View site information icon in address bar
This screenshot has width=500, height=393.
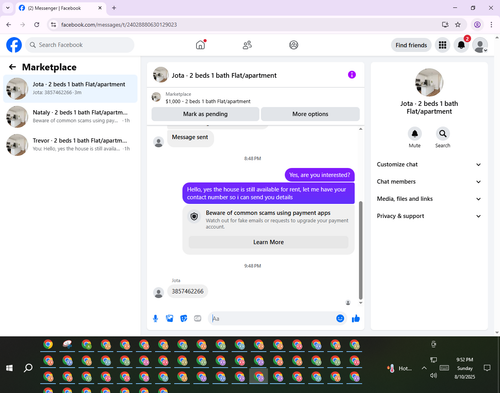point(53,25)
